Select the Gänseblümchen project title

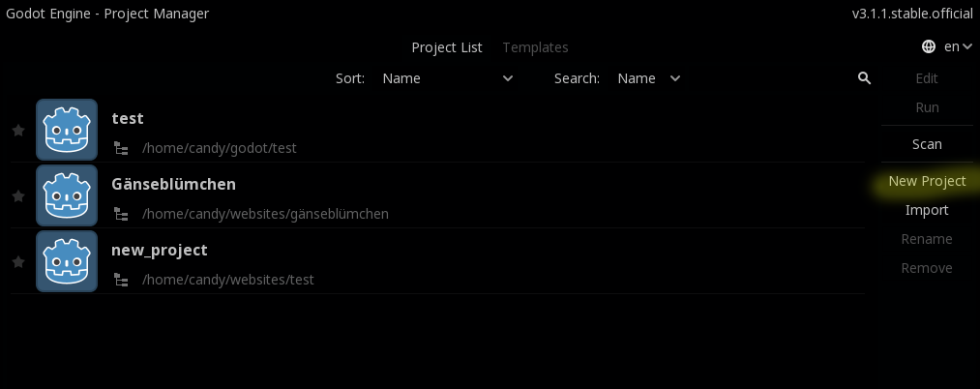click(x=174, y=184)
